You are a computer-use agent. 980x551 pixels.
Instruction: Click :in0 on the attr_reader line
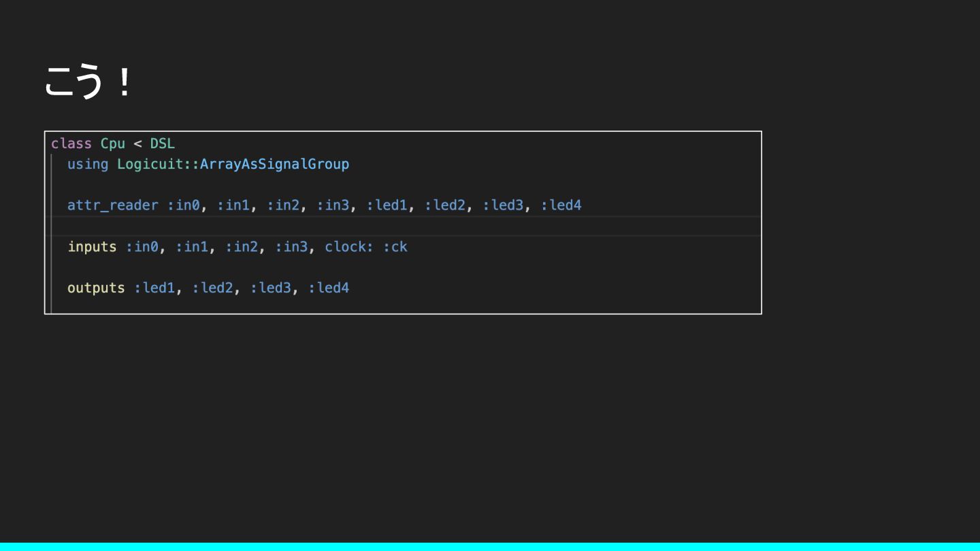184,205
